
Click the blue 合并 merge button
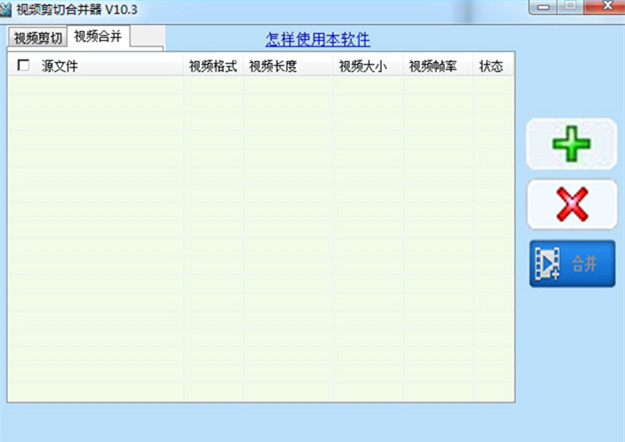[572, 263]
